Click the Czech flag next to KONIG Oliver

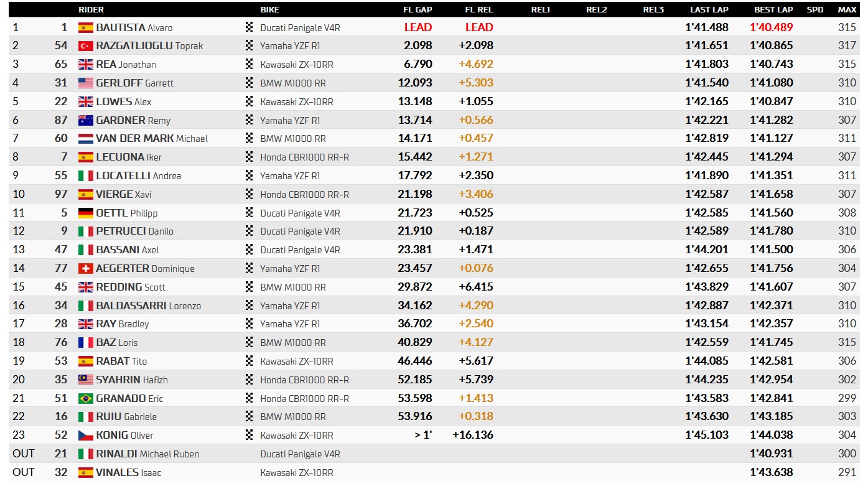pyautogui.click(x=86, y=435)
